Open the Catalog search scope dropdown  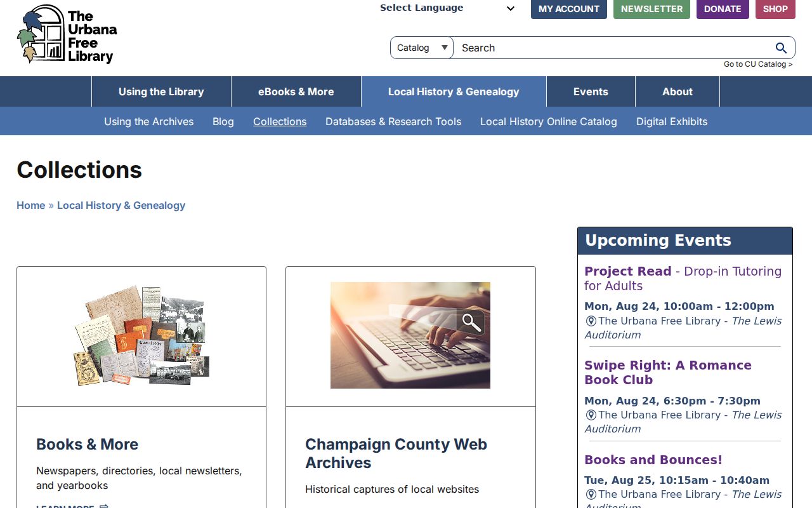pos(422,48)
